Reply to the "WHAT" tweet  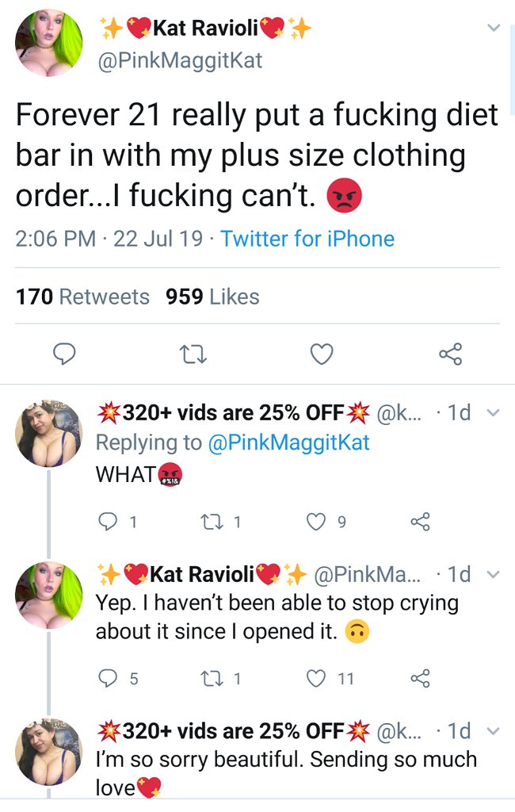pos(108,523)
